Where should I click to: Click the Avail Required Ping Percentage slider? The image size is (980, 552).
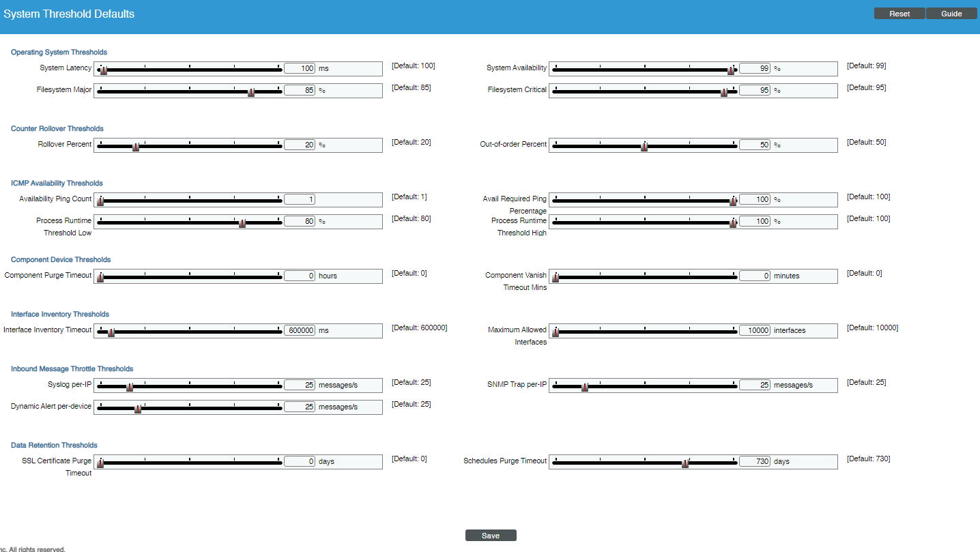(x=733, y=200)
